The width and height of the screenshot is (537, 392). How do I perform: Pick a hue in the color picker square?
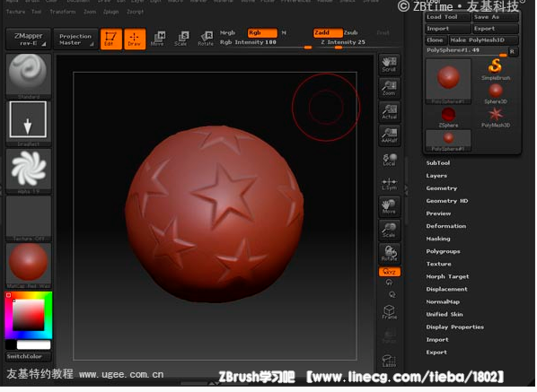click(x=29, y=315)
